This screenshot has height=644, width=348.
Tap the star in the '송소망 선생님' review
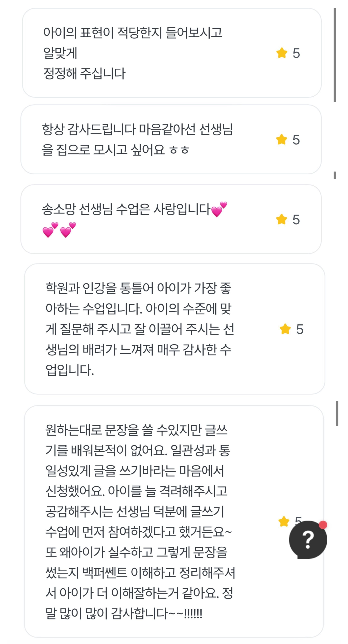pyautogui.click(x=281, y=219)
